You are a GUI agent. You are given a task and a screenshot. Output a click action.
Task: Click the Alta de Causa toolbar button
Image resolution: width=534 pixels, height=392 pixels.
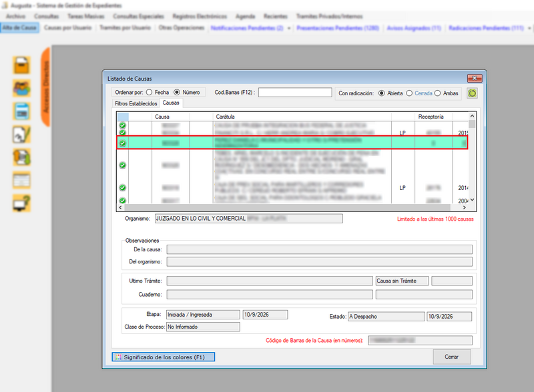pos(20,28)
